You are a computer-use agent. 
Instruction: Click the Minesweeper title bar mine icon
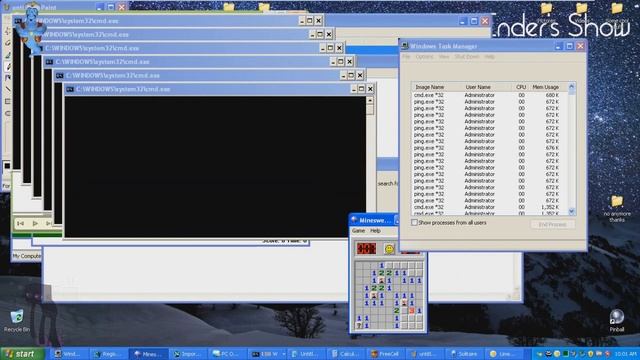(x=354, y=220)
